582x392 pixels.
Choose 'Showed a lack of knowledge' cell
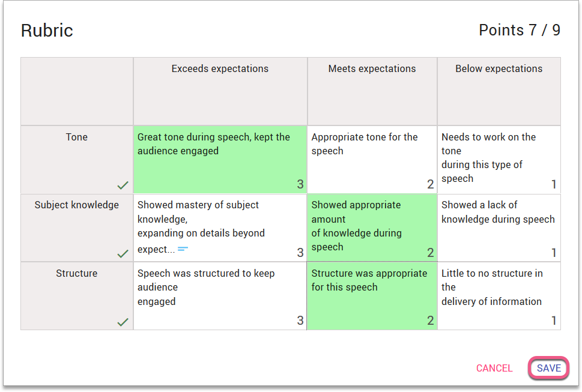[499, 228]
